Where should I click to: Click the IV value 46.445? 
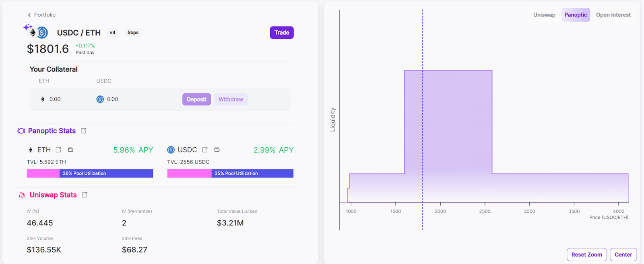[x=40, y=223]
